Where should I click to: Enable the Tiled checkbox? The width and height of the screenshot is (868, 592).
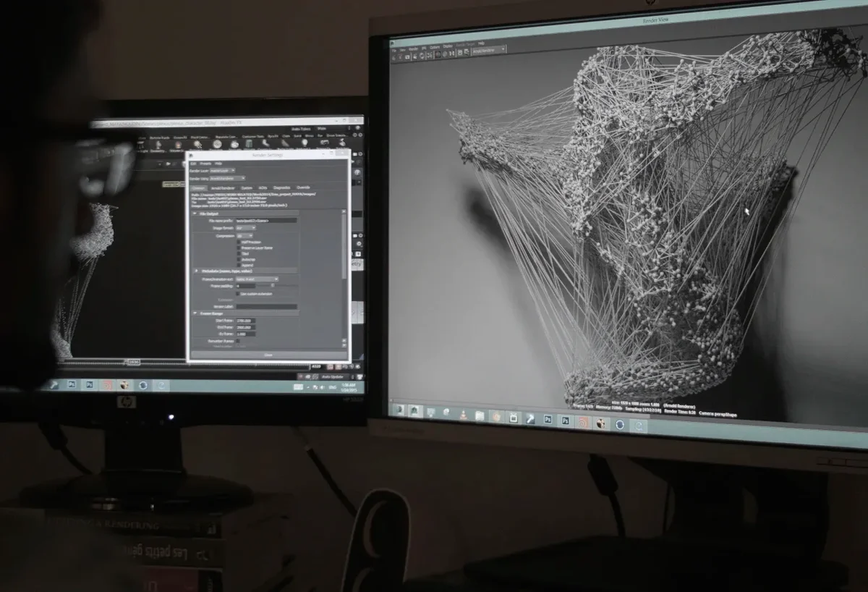tap(239, 253)
